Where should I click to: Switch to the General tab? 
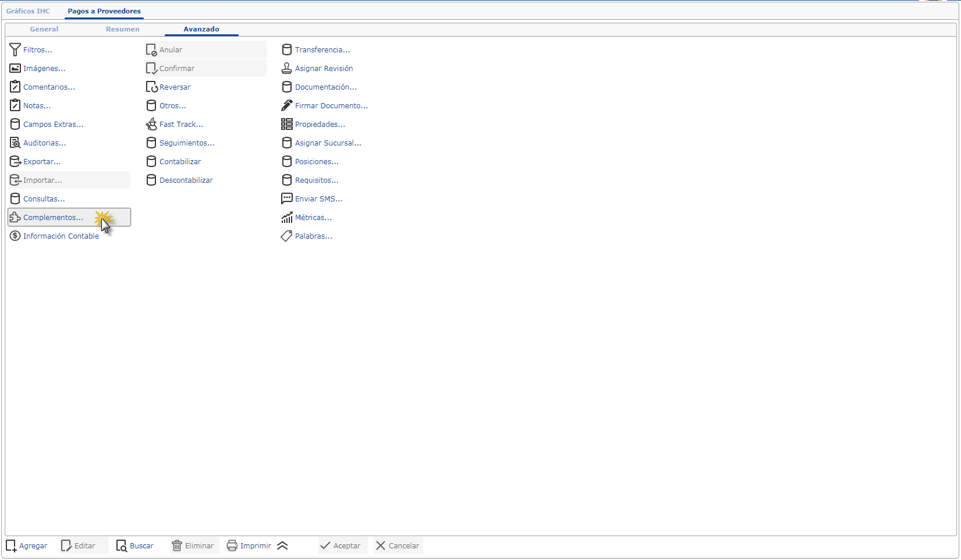click(44, 29)
